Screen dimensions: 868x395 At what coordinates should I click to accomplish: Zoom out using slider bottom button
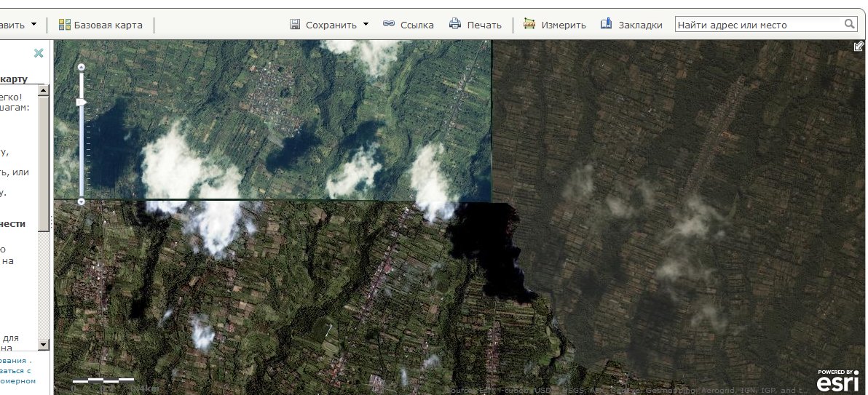click(x=82, y=201)
